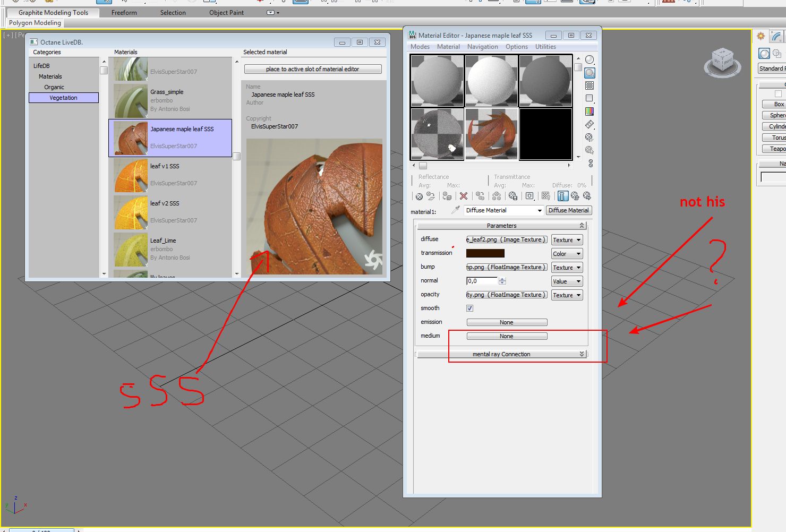Toggle the Show End Result button
The image size is (786, 532).
pos(563,196)
